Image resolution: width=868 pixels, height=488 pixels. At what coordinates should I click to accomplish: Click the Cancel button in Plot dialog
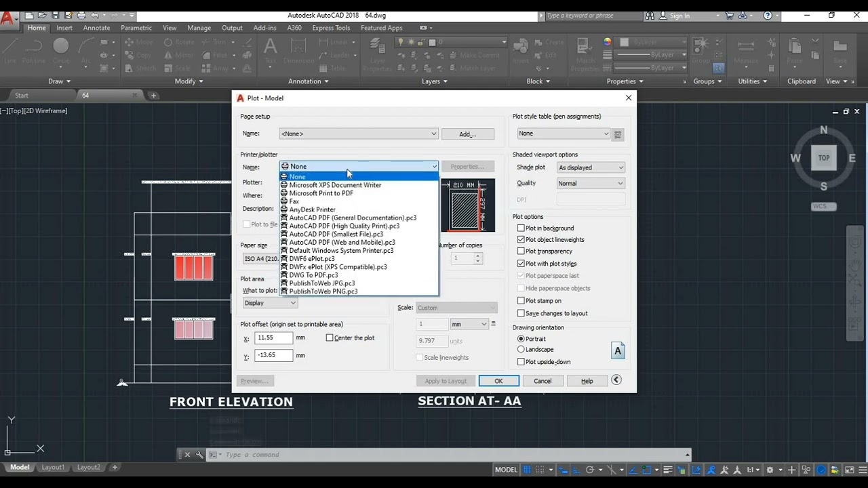pyautogui.click(x=542, y=381)
